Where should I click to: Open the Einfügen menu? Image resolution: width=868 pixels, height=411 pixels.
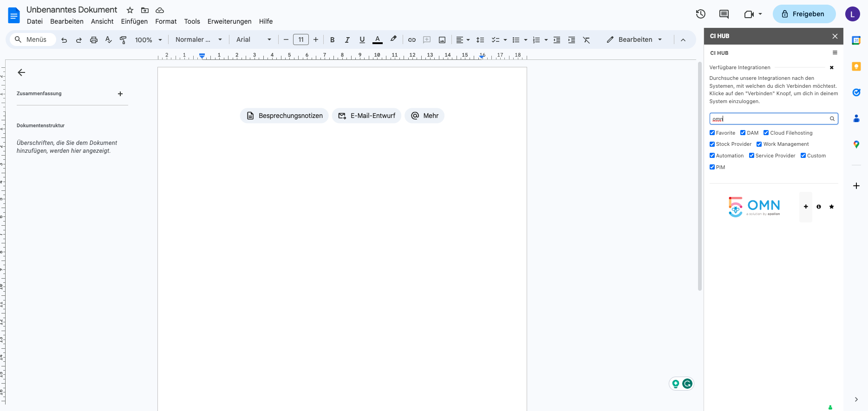tap(134, 21)
